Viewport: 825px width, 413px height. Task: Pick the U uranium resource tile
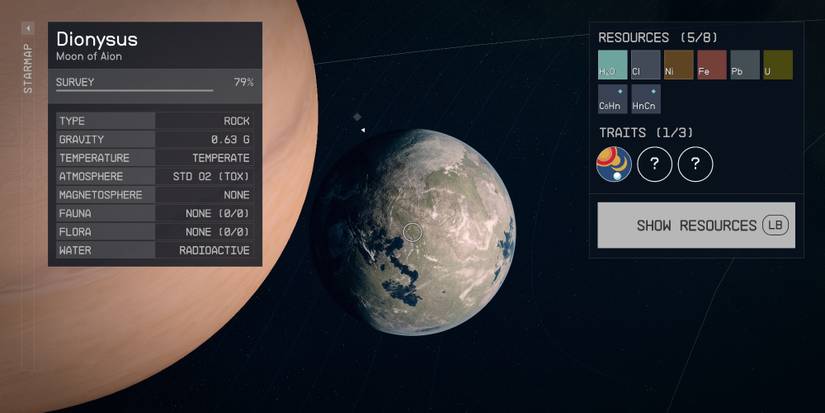pos(777,65)
